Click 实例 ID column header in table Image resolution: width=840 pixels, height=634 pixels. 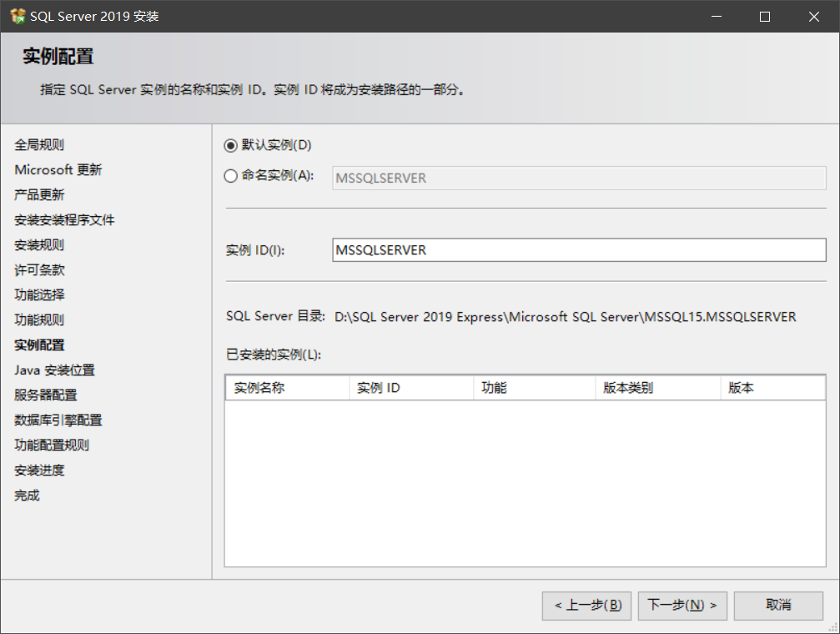point(411,387)
